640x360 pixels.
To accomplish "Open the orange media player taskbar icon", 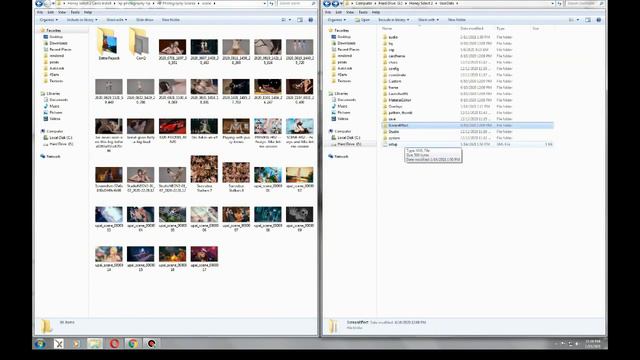I will [76, 344].
